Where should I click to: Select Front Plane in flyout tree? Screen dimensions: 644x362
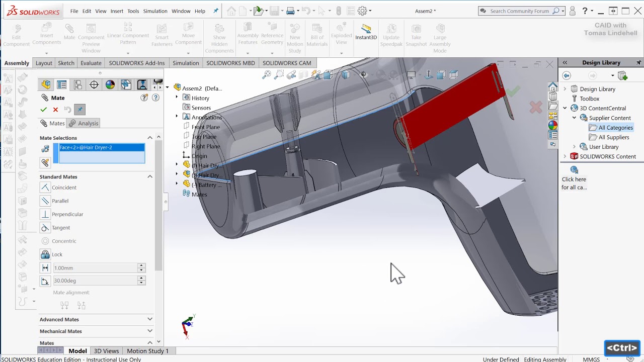[206, 127]
